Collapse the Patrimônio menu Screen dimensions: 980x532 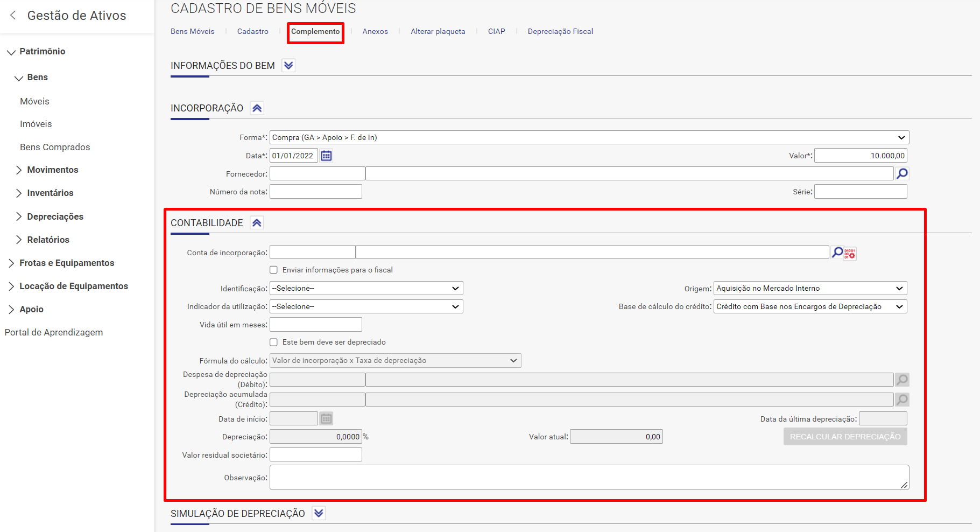coord(11,52)
